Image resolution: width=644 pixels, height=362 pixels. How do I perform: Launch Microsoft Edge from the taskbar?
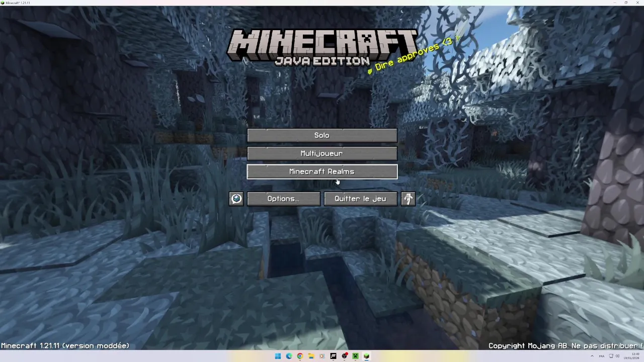coord(289,356)
